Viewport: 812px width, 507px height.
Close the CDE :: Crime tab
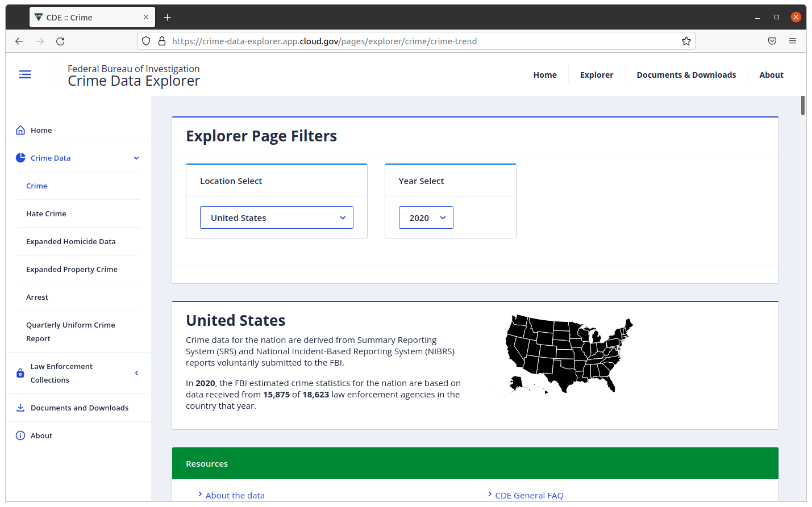point(146,17)
